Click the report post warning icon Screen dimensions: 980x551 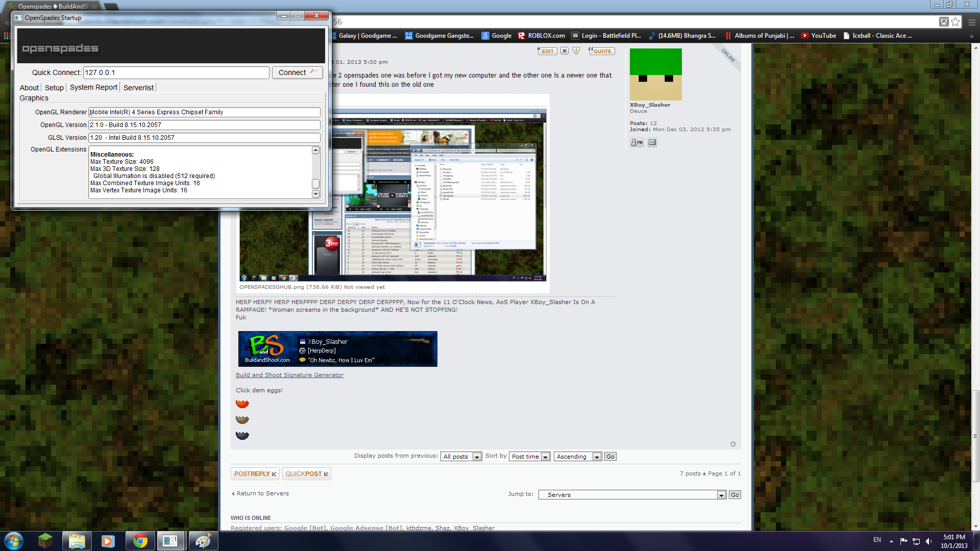(x=576, y=51)
